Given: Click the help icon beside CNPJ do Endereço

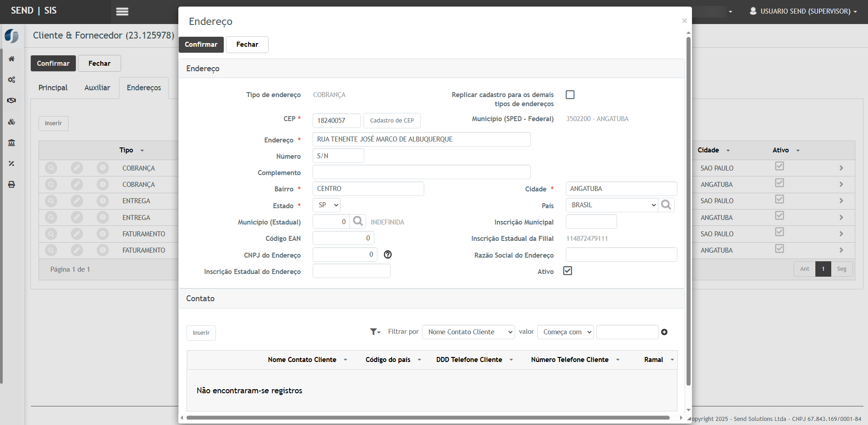Looking at the screenshot, I should [x=387, y=254].
